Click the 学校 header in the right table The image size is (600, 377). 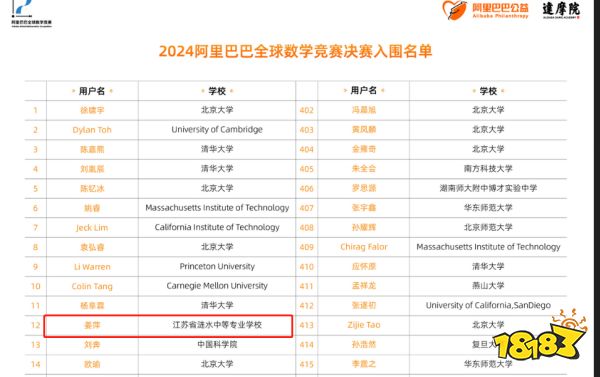[x=488, y=91]
